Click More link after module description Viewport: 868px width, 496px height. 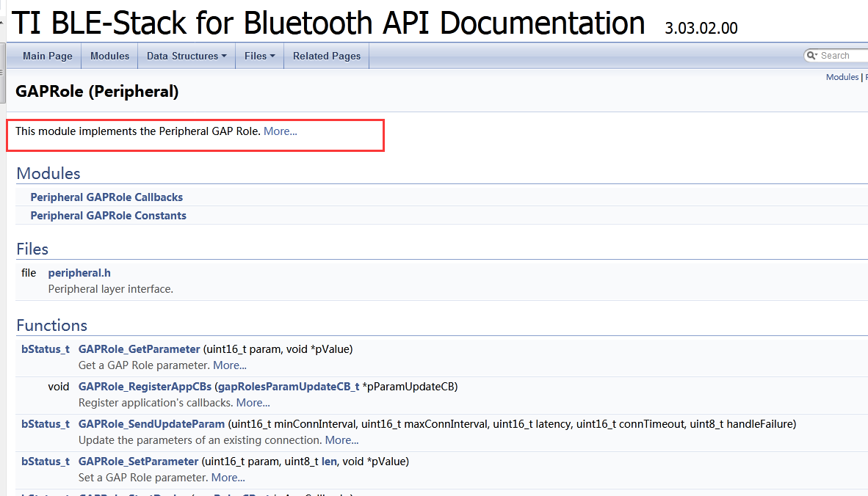[281, 131]
